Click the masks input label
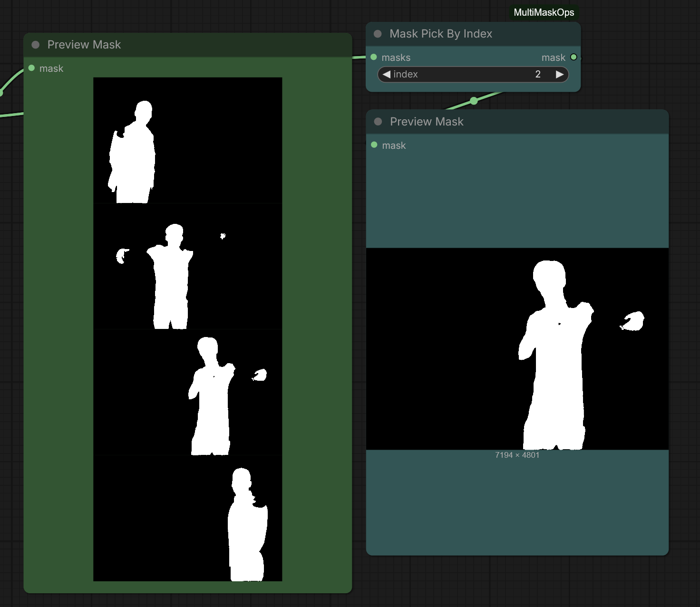700x607 pixels. pyautogui.click(x=396, y=58)
